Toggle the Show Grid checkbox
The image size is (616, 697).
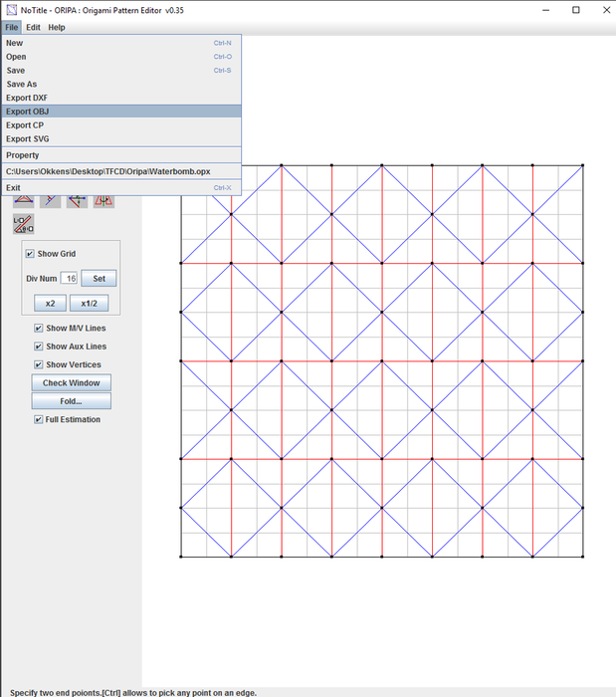click(30, 254)
